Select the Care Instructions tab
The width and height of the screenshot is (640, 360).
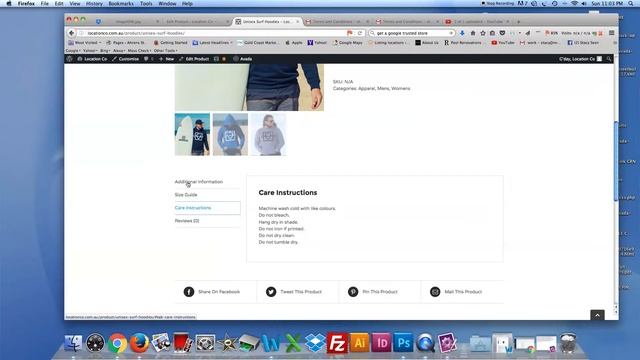pos(193,208)
